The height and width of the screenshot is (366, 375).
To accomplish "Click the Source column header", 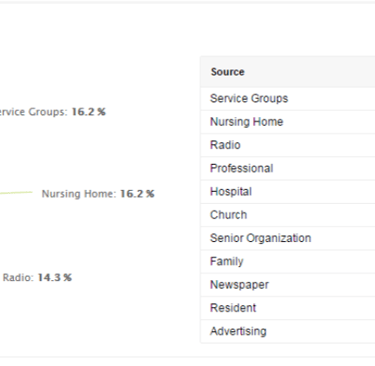I will coord(288,72).
